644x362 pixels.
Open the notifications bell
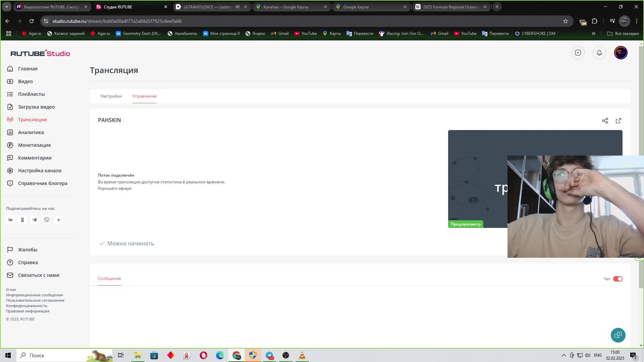[599, 53]
